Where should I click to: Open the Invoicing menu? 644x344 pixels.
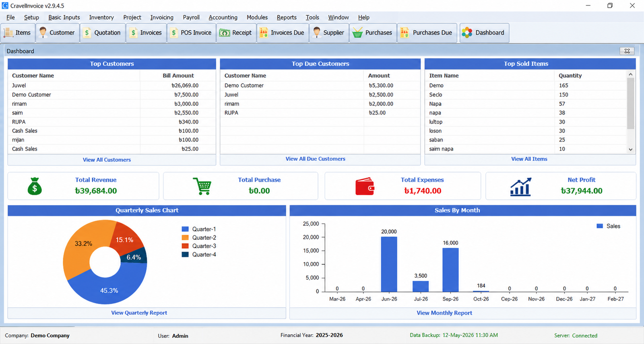click(162, 17)
